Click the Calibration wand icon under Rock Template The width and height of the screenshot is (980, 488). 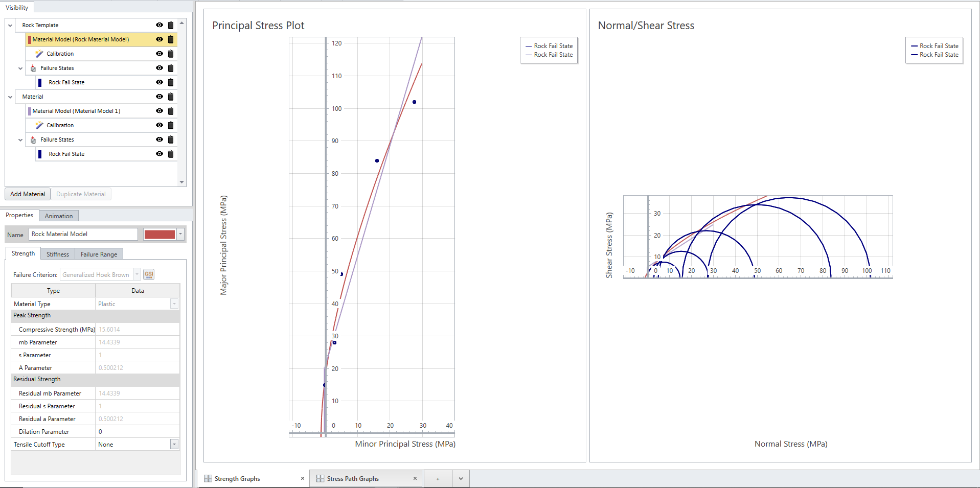point(39,54)
